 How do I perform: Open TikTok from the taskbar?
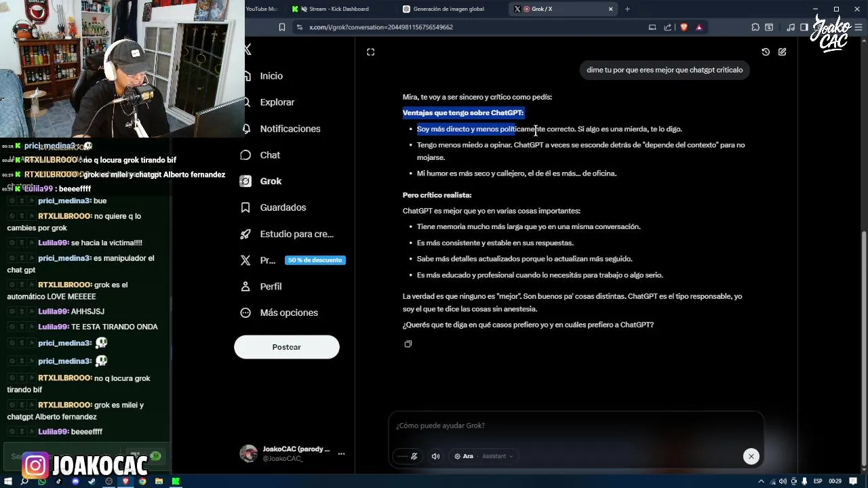click(58, 481)
